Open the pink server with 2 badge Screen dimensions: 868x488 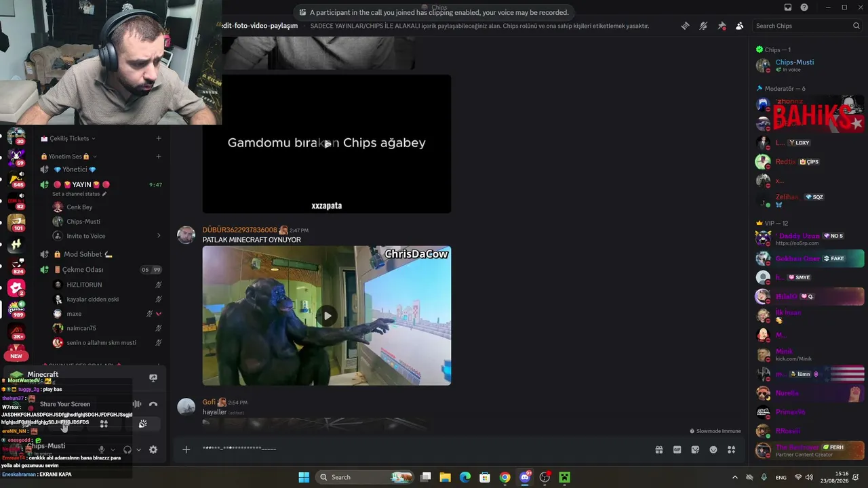pyautogui.click(x=16, y=288)
